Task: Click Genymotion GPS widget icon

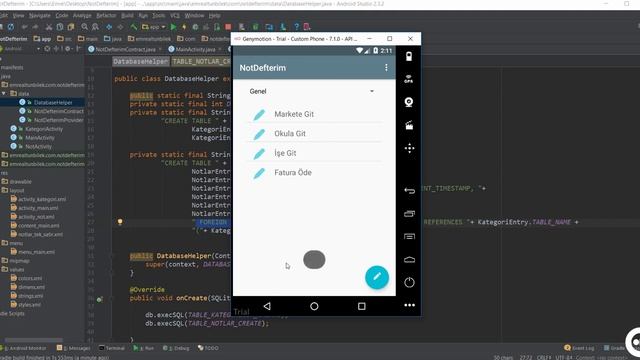Action: (x=409, y=79)
